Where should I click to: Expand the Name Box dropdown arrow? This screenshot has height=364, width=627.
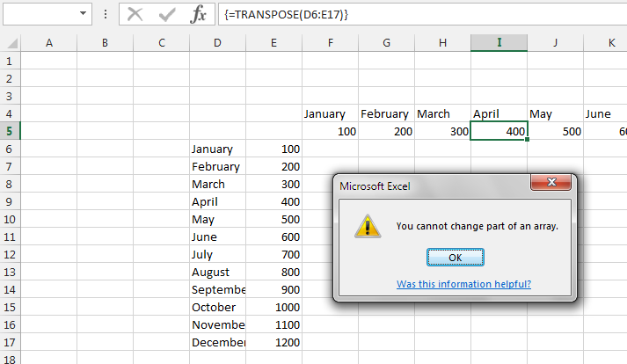[x=84, y=14]
